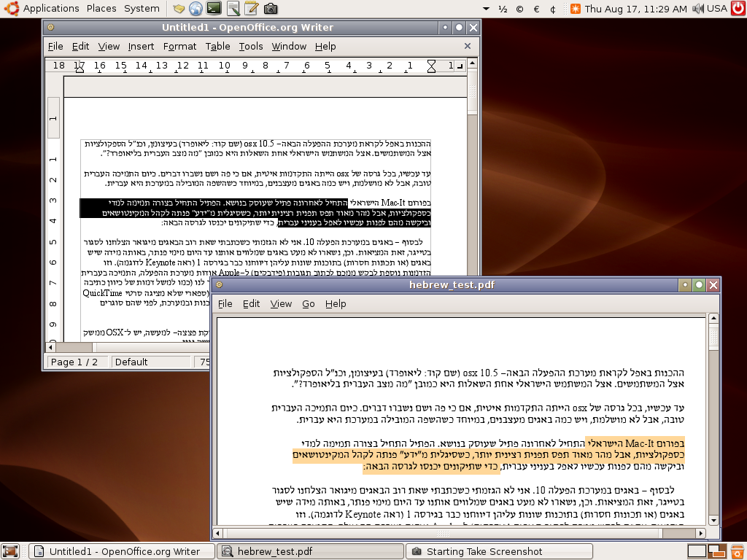Switch to the first workspace
This screenshot has width=747, height=560.
pyautogui.click(x=697, y=551)
